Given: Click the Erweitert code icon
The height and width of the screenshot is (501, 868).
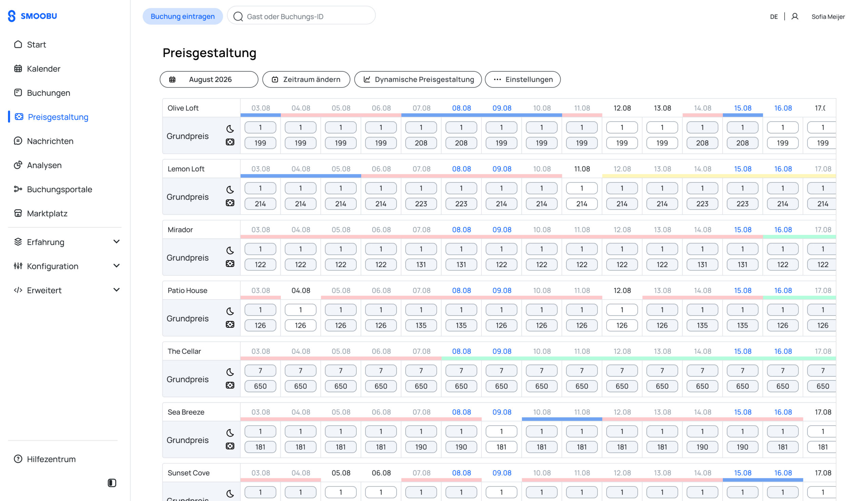Looking at the screenshot, I should click(x=18, y=290).
